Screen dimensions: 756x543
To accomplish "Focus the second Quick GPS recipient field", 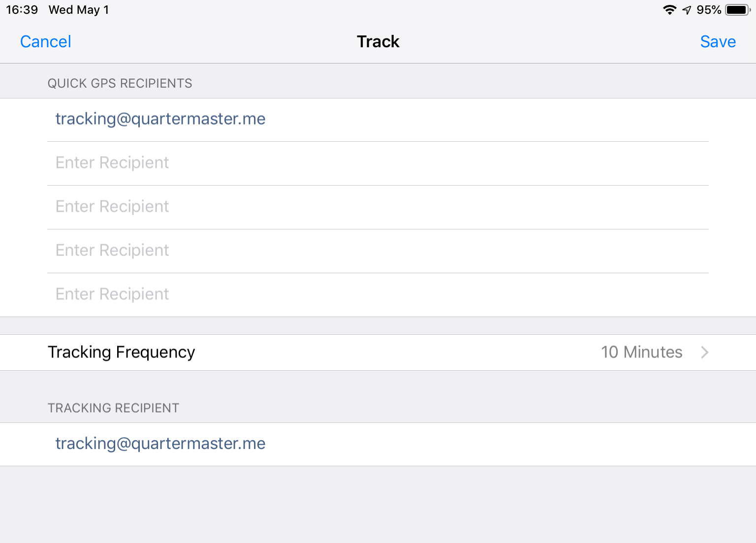I will click(378, 163).
